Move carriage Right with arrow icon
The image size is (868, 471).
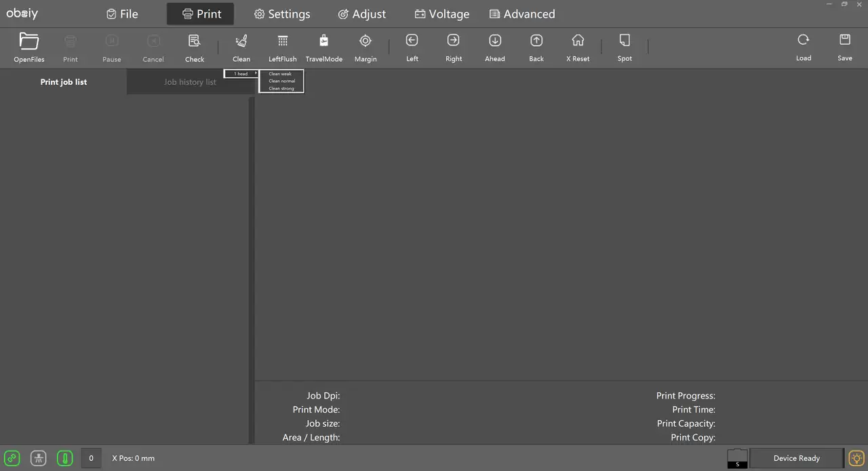point(454,40)
